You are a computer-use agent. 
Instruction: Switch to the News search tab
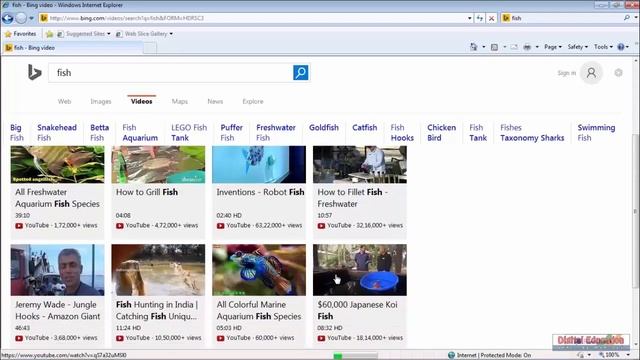click(x=215, y=101)
